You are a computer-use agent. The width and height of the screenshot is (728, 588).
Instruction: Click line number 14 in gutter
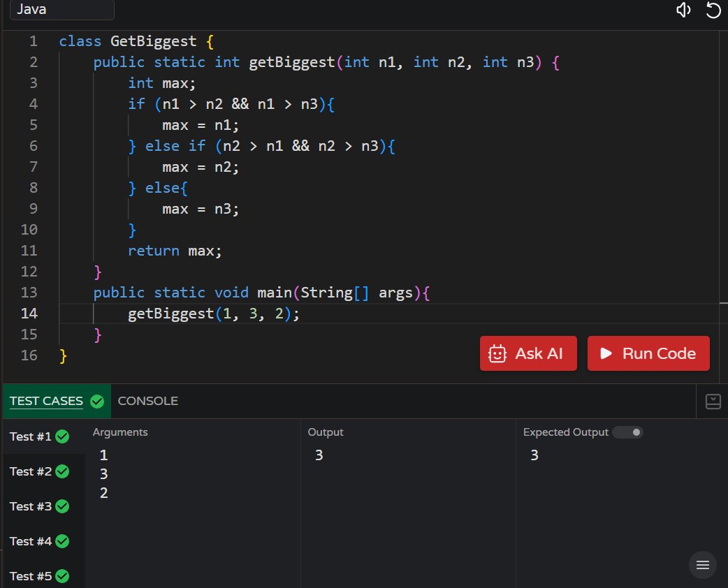tap(29, 314)
